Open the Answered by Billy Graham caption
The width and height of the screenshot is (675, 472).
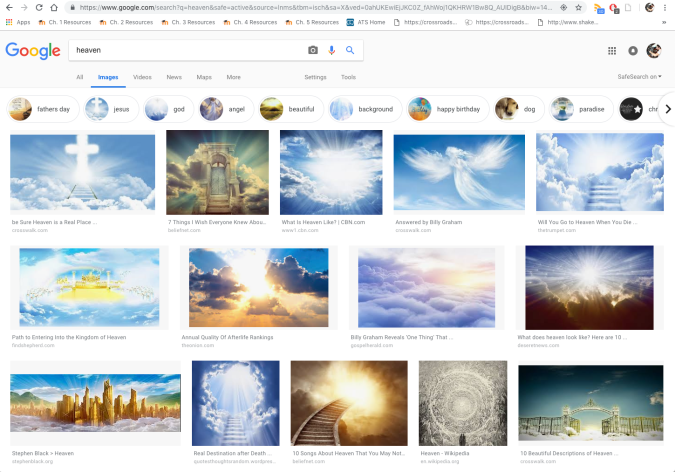point(429,222)
